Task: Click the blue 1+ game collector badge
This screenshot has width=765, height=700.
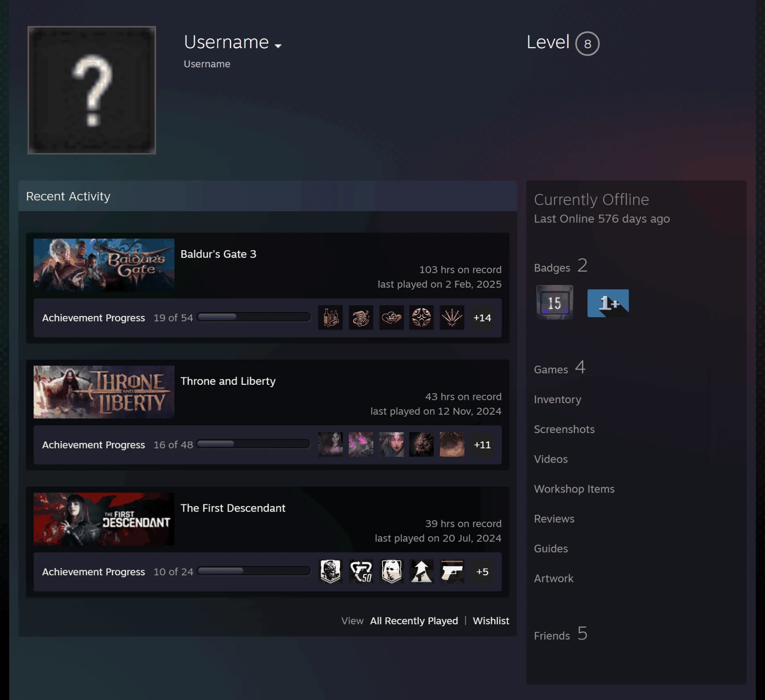Action: click(x=608, y=303)
